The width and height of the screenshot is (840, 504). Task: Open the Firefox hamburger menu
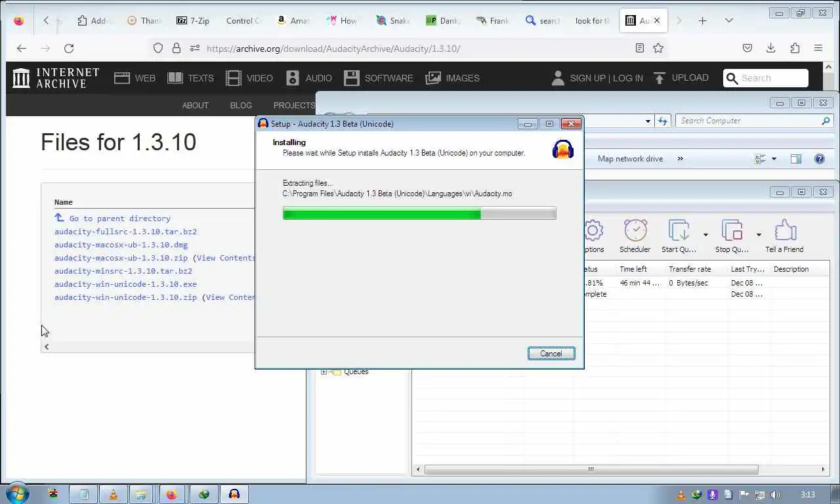pos(818,48)
